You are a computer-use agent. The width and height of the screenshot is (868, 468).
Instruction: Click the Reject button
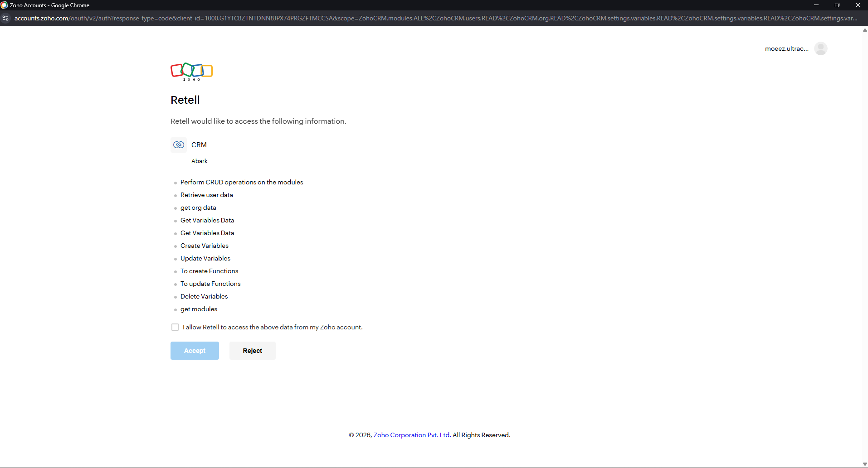(253, 351)
